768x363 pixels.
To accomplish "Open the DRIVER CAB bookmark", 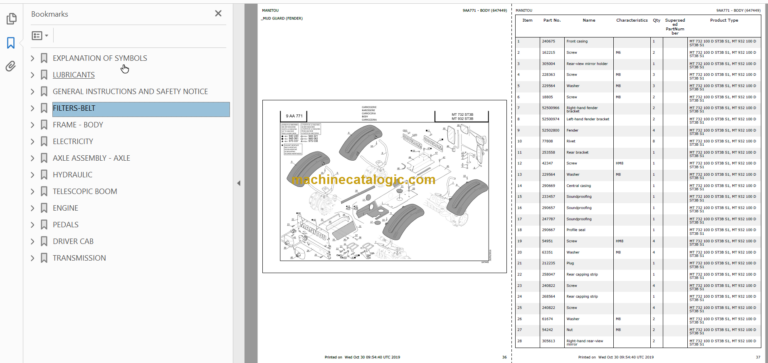I will tap(73, 242).
